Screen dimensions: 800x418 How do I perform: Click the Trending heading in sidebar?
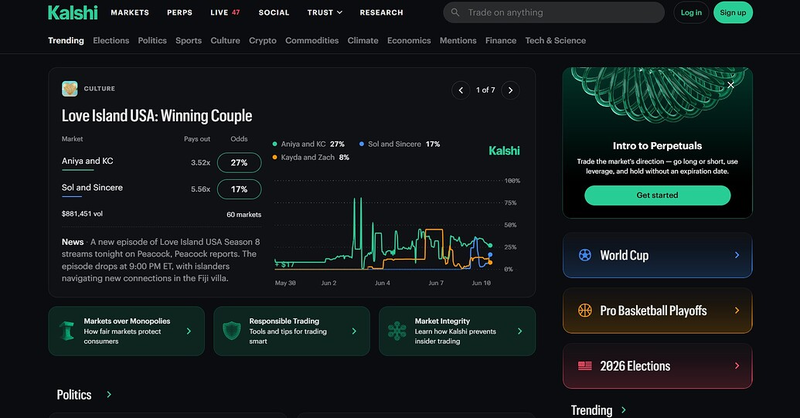(591, 410)
